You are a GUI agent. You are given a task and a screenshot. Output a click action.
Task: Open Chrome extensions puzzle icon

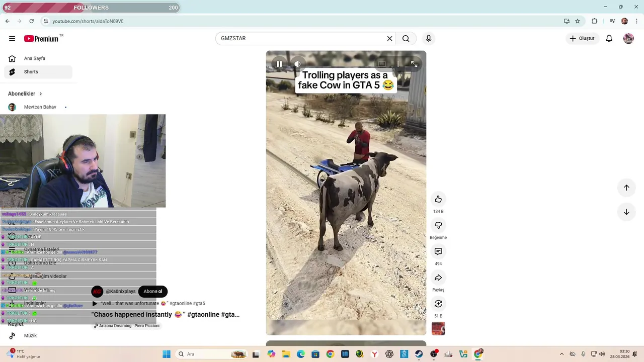pyautogui.click(x=595, y=21)
